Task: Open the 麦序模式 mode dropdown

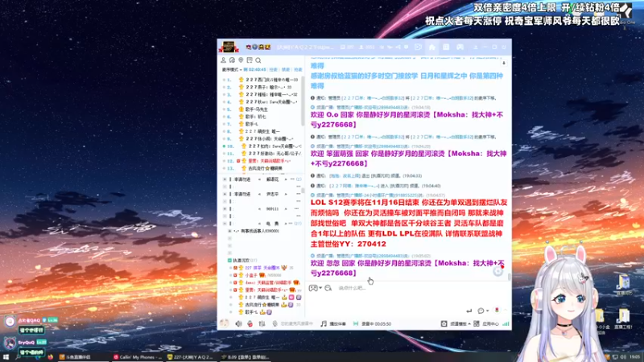Action: 232,70
